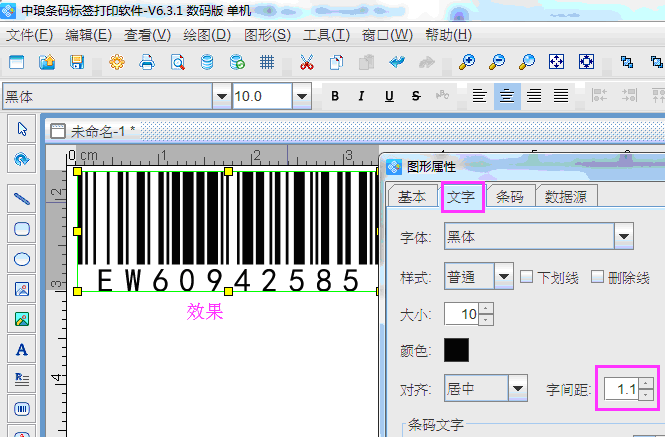The height and width of the screenshot is (437, 665).
Task: Select the rounded rectangle tool
Action: (22, 229)
